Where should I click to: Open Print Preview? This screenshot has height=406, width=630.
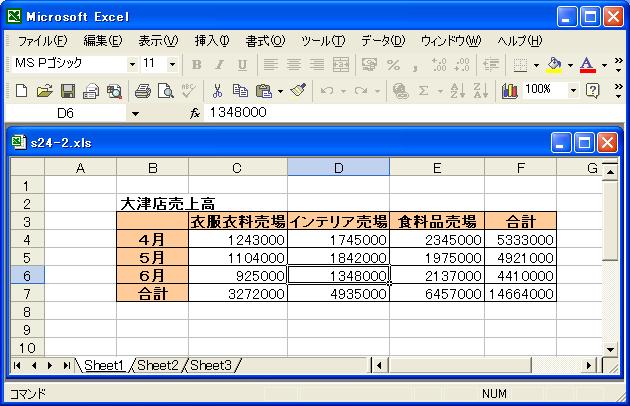(166, 91)
